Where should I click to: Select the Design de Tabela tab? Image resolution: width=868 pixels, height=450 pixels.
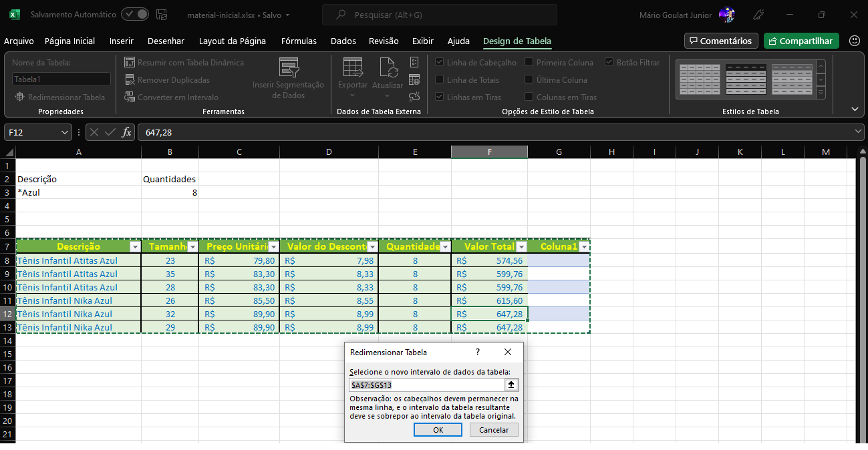coord(517,41)
